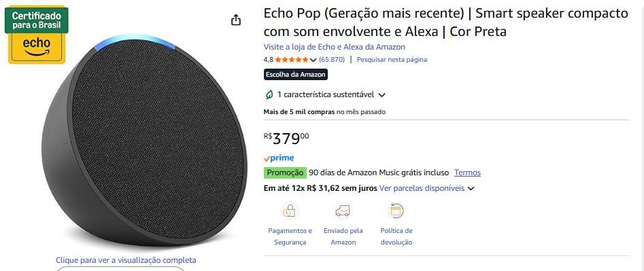This screenshot has height=271, width=644.
Task: Click the orange star rating icons
Action: [292, 60]
